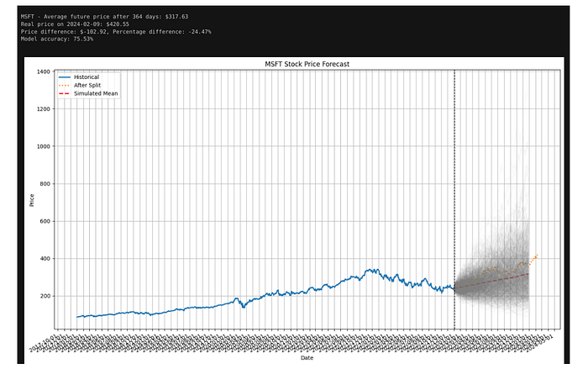Click the orange After Split legend marker
The height and width of the screenshot is (369, 588).
(x=66, y=85)
